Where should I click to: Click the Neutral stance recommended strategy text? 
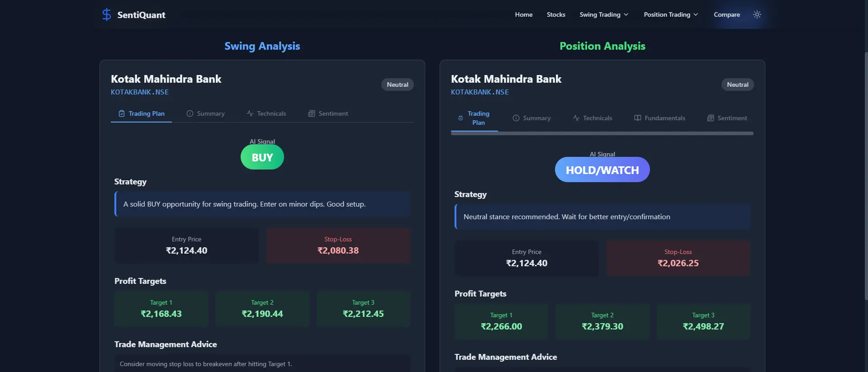(567, 217)
